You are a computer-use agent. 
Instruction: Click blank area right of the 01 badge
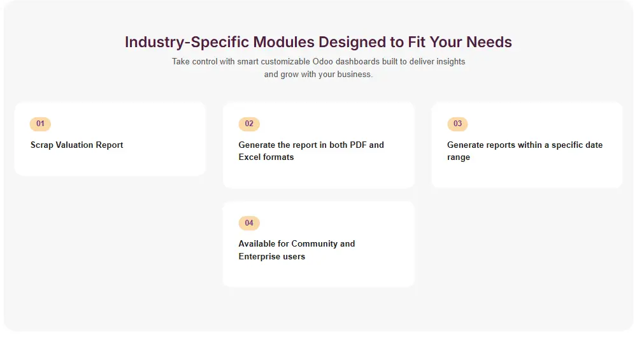point(127,124)
